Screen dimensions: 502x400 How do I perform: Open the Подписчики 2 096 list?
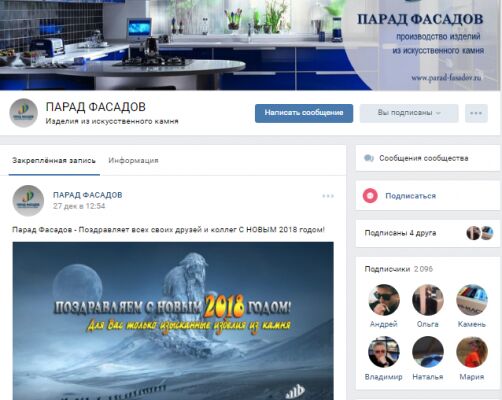[x=399, y=269]
